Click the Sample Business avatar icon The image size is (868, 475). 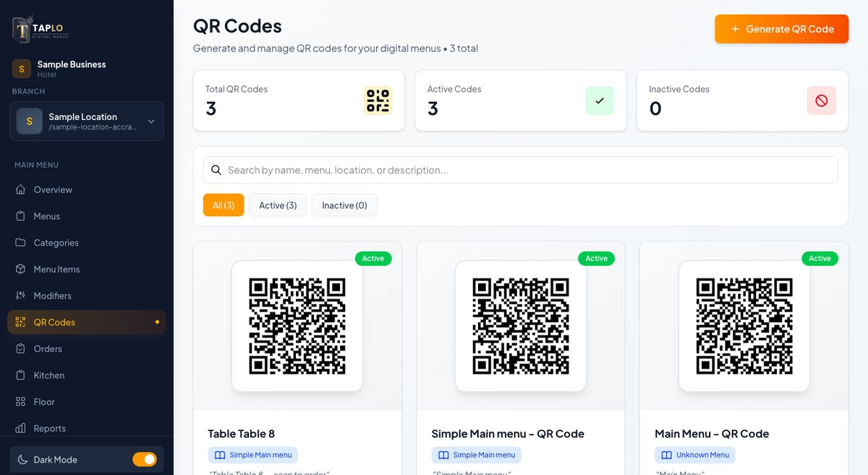coord(21,69)
